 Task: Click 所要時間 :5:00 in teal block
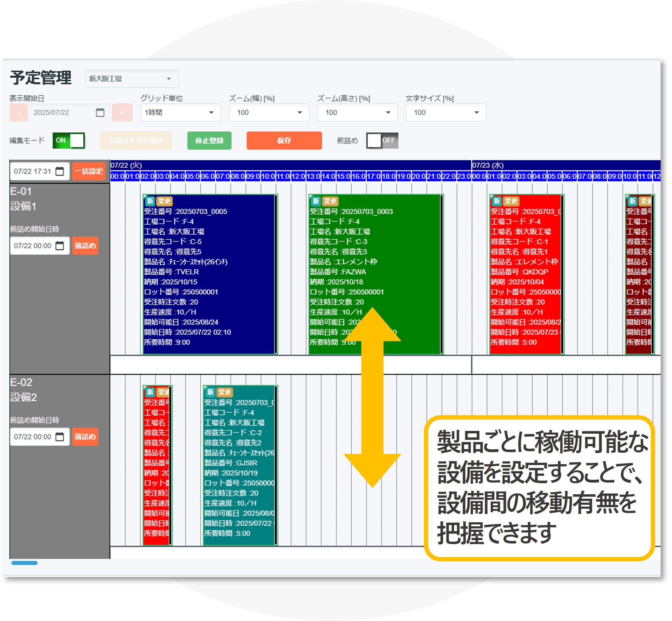click(227, 533)
